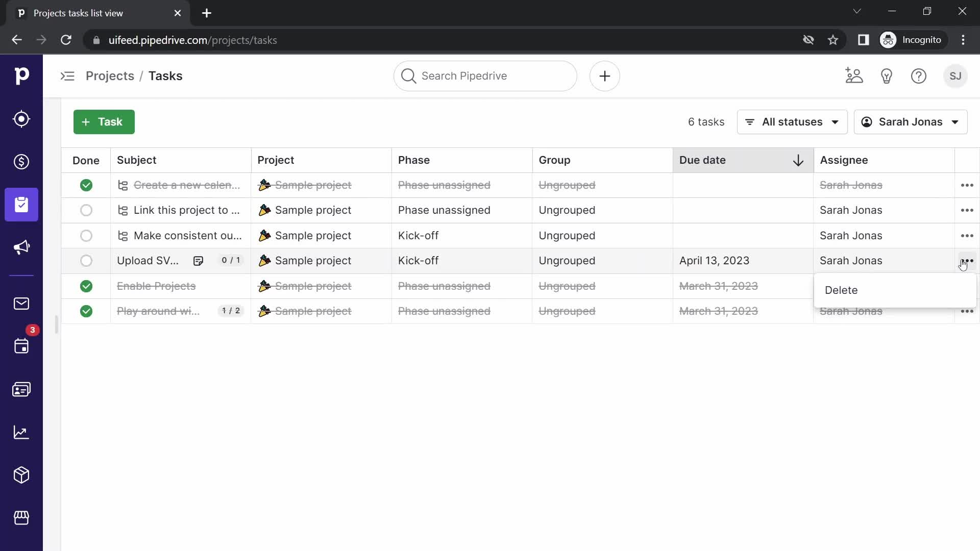
Task: Sort by the Group column header
Action: pyautogui.click(x=602, y=160)
